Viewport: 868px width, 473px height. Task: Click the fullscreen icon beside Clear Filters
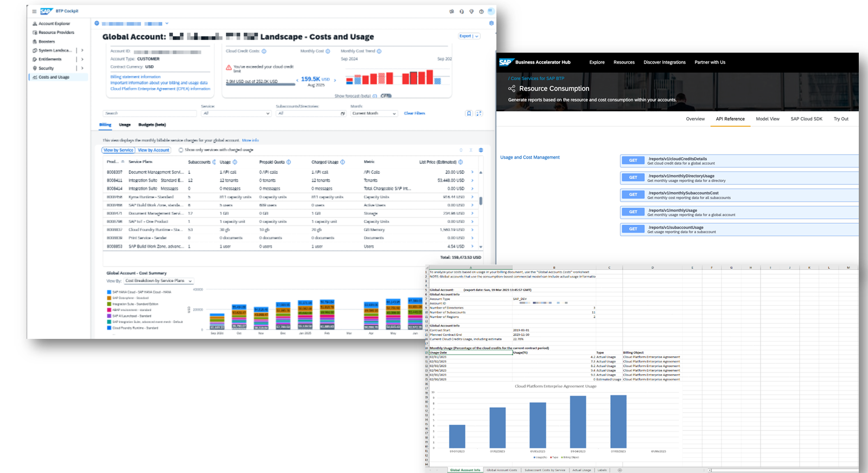478,113
